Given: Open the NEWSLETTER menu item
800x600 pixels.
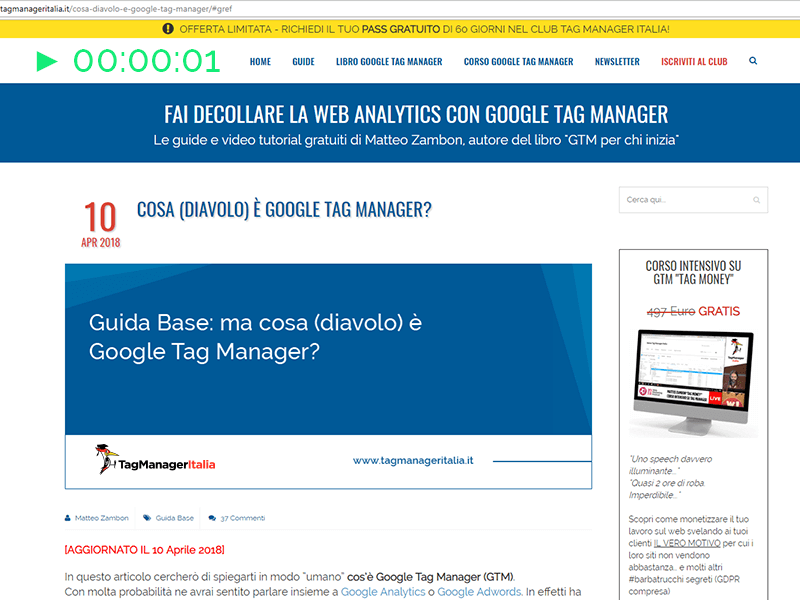Looking at the screenshot, I should 617,62.
